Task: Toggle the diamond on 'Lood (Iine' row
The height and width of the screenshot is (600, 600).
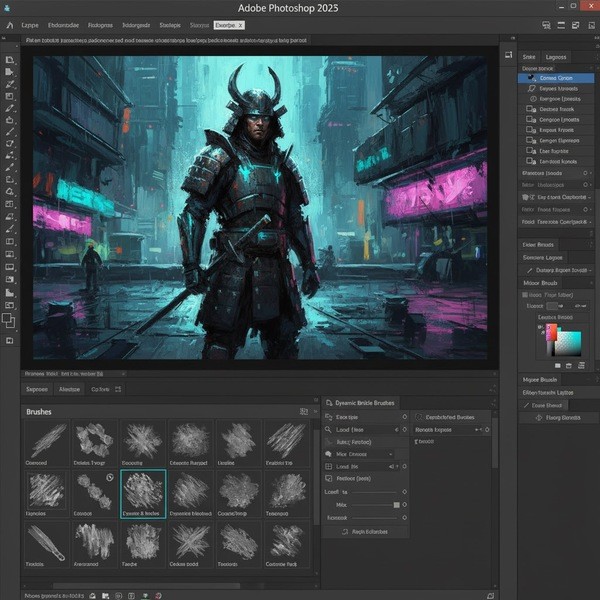Action: (404, 430)
